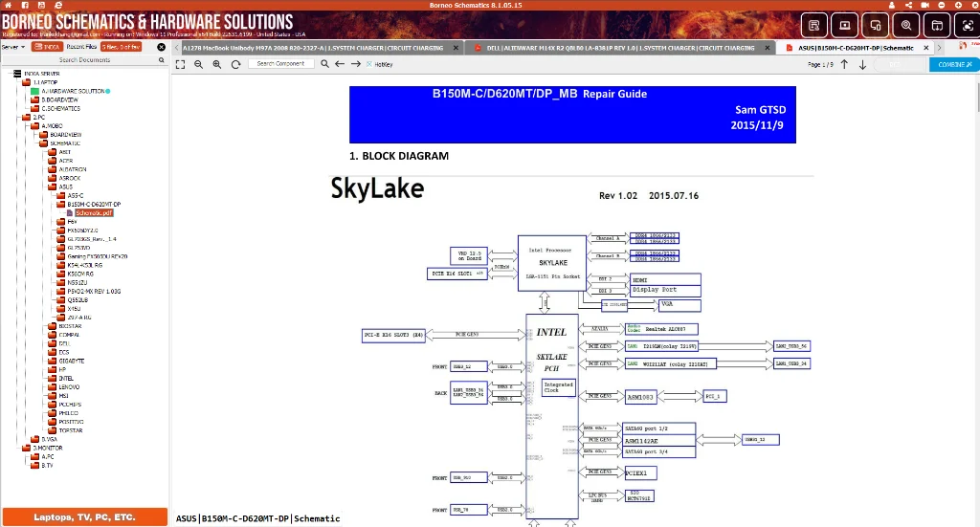The image size is (980, 527).
Task: Open Recent Files
Action: 81,47
